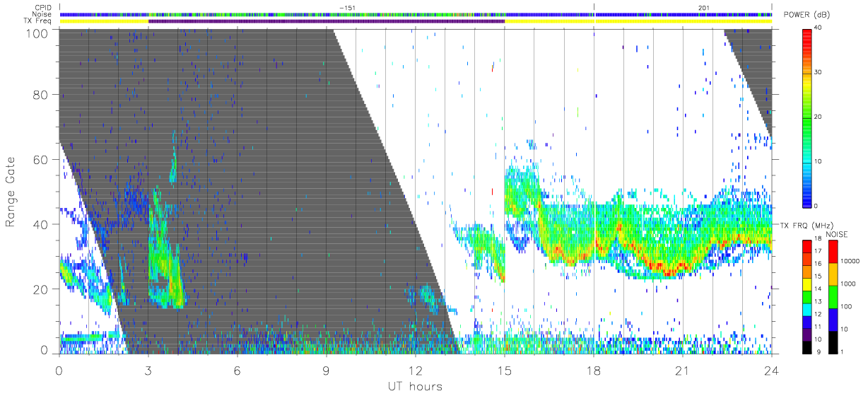
Task: Pick the cyan swatch in TX FRQ legend
Action: tap(807, 308)
